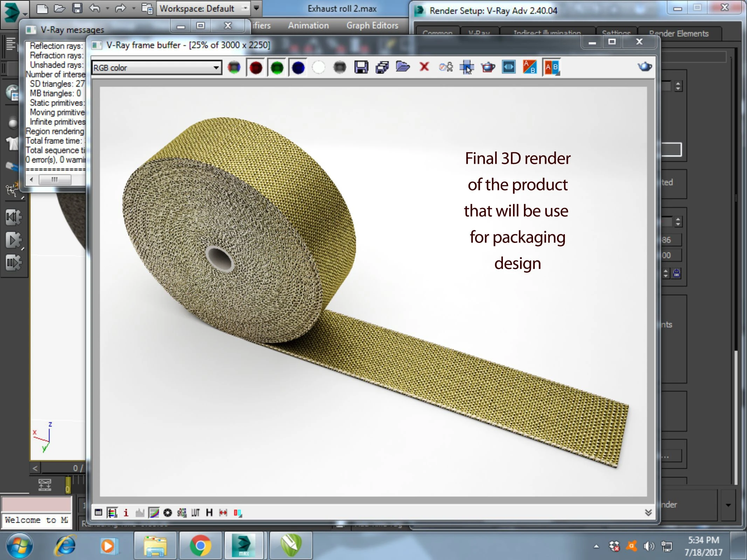The height and width of the screenshot is (560, 747).
Task: Open Google Chrome from the taskbar
Action: tap(200, 545)
